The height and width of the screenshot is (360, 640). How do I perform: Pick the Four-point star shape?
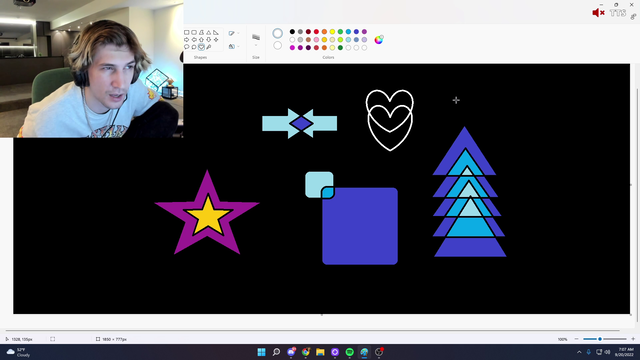216,40
